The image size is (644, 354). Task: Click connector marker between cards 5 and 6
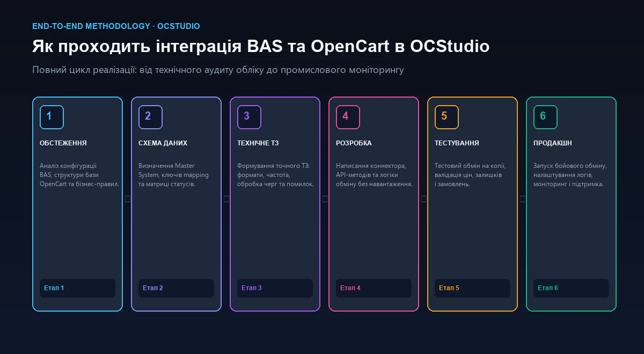[x=522, y=199]
